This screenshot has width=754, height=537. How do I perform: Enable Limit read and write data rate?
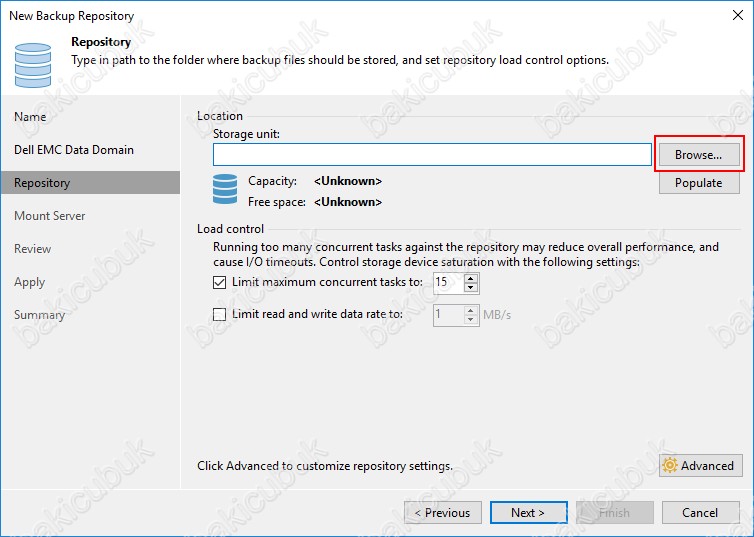pyautogui.click(x=219, y=314)
